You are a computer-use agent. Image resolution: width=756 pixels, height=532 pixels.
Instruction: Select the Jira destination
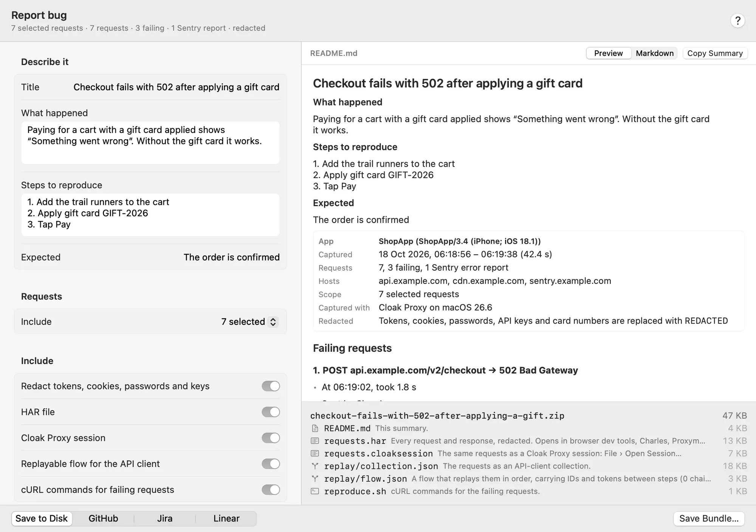coord(165,518)
